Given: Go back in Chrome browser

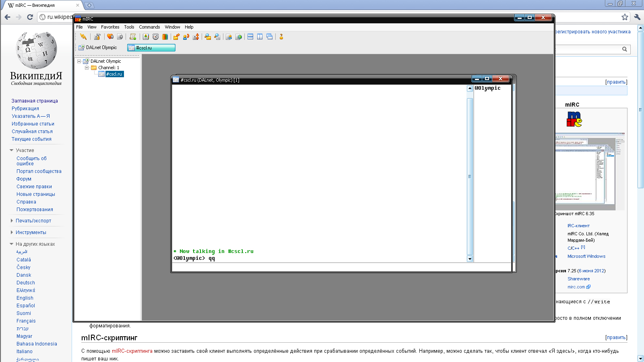Looking at the screenshot, I should 7,17.
